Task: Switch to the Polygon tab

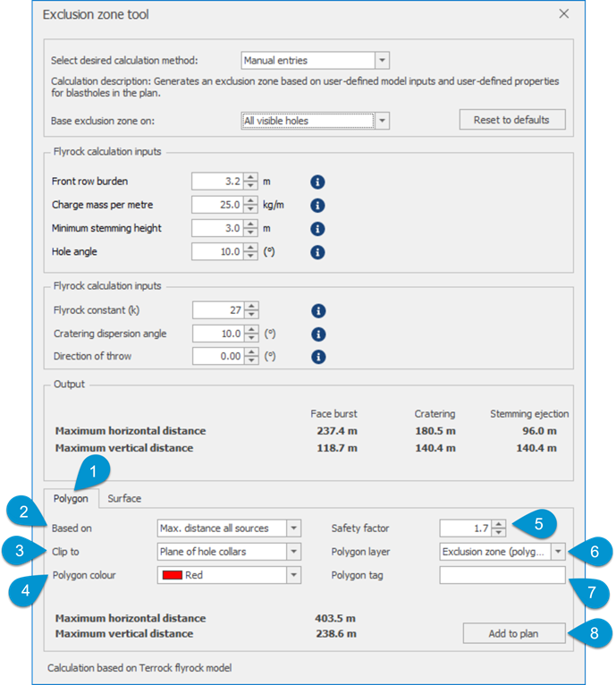Action: coord(71,498)
